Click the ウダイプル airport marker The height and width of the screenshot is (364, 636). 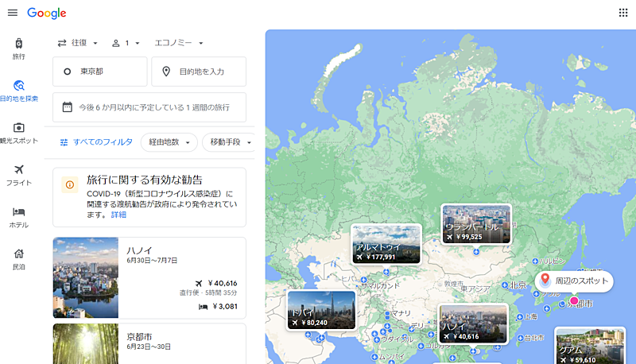point(377,339)
